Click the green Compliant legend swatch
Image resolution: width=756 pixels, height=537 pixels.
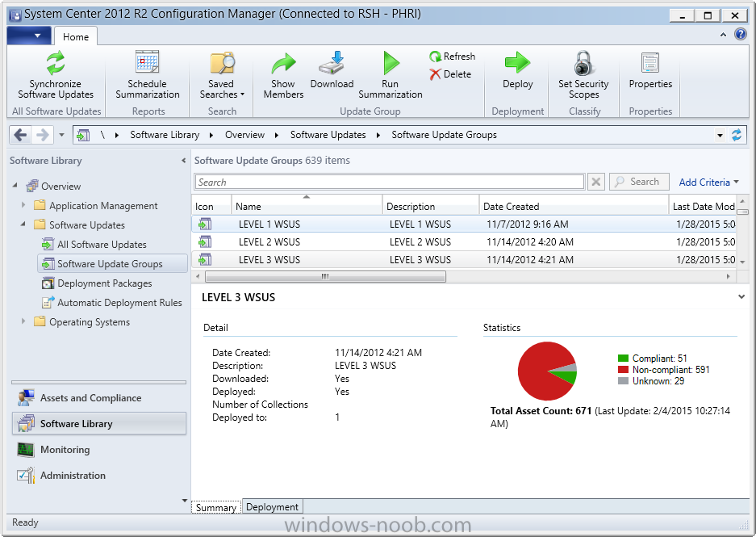(x=623, y=358)
